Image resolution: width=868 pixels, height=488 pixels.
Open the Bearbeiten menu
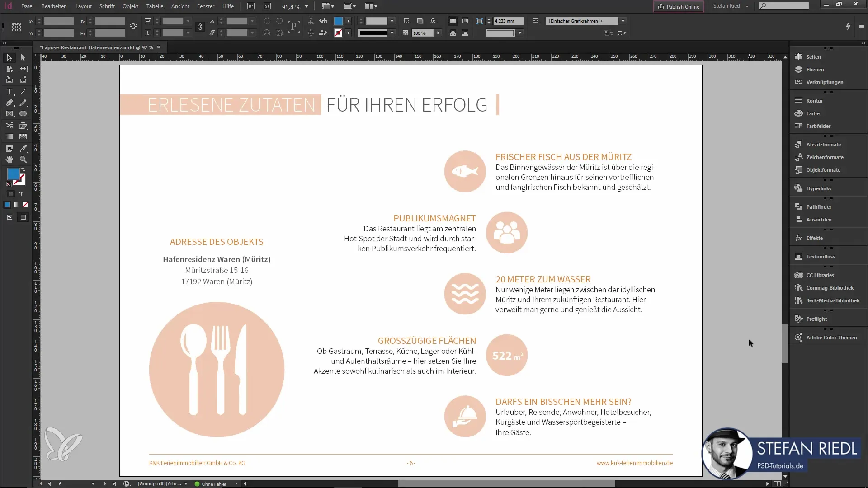[x=54, y=6]
